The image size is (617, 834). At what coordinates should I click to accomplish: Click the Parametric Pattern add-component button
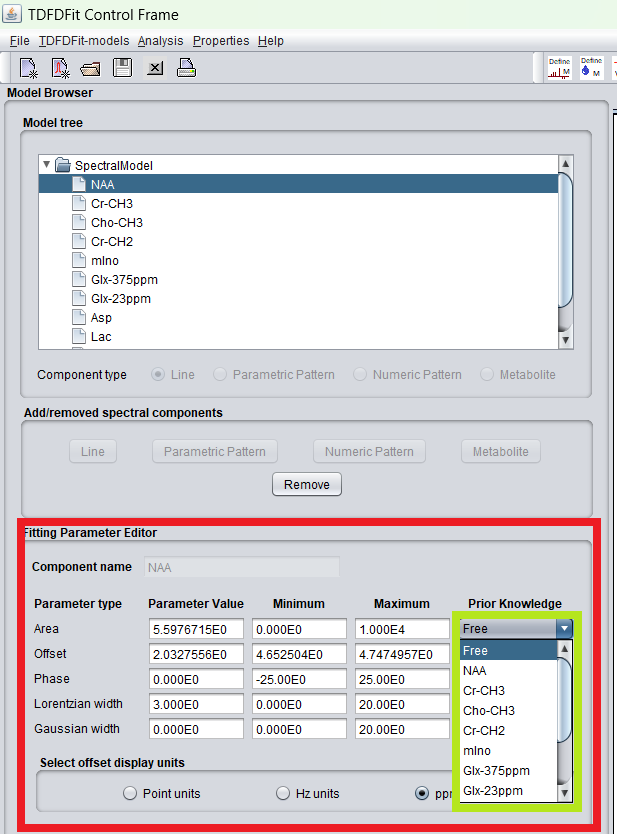click(x=215, y=452)
